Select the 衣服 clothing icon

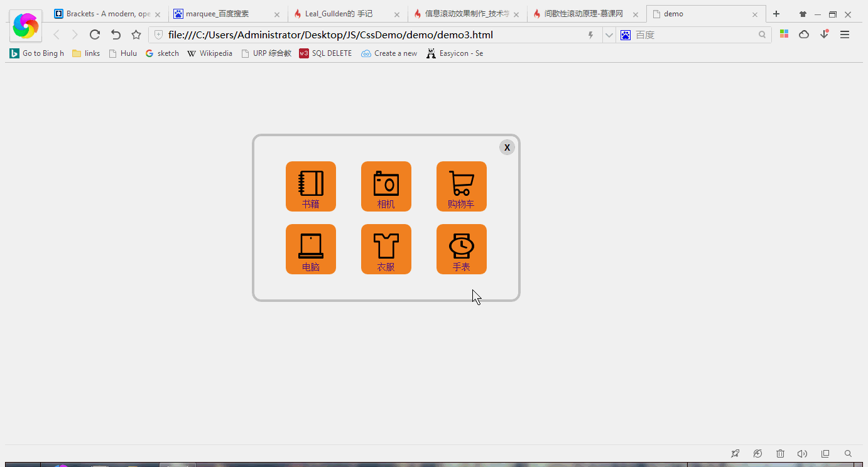386,249
